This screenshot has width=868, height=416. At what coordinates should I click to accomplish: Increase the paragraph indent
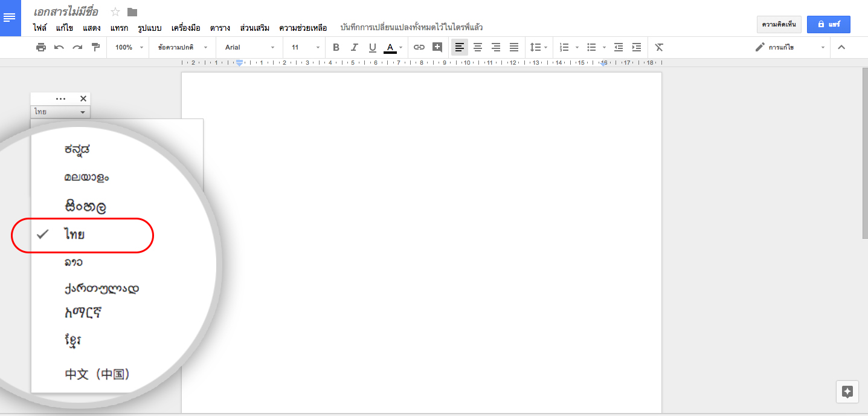click(637, 47)
